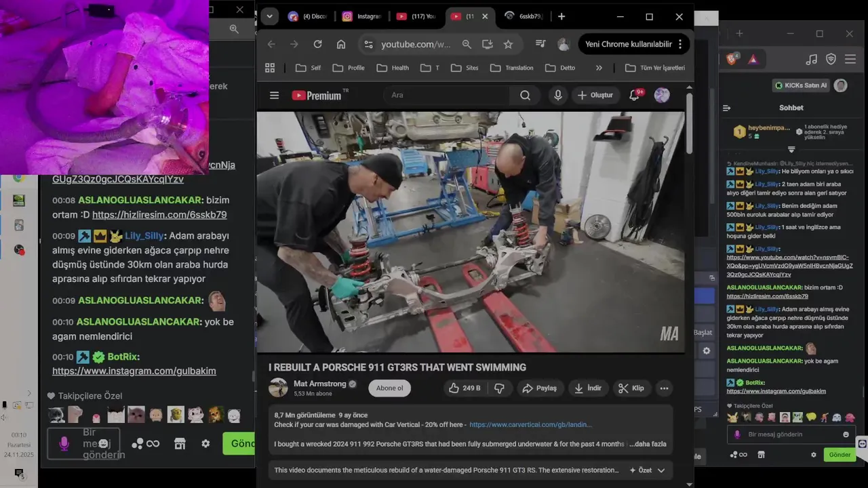Show more bookmarks with the double chevron
The width and height of the screenshot is (868, 488).
[x=599, y=68]
